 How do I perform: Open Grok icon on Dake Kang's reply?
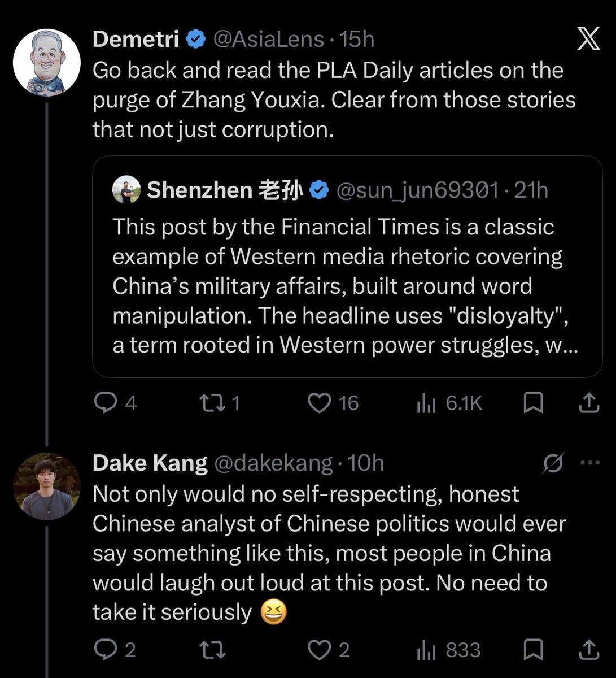tap(553, 463)
